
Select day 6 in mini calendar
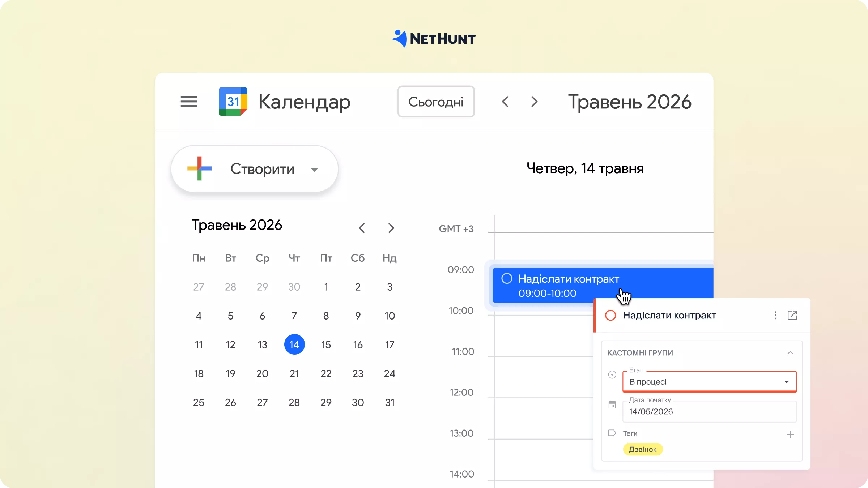(x=263, y=316)
